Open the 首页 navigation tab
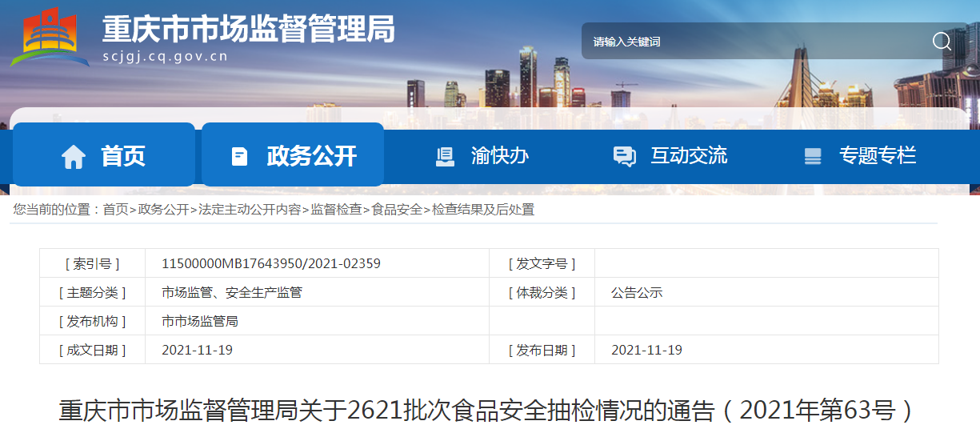 pyautogui.click(x=122, y=156)
